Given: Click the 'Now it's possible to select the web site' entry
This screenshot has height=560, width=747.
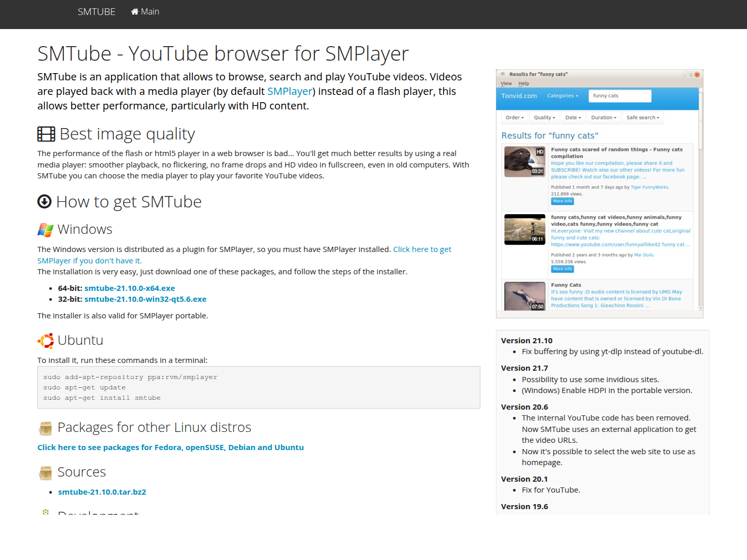Looking at the screenshot, I should point(608,457).
